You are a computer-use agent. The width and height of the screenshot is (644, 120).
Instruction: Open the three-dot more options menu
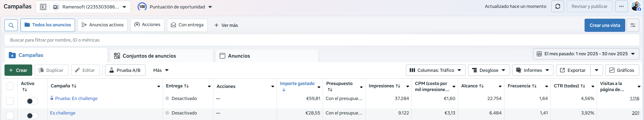(x=621, y=7)
